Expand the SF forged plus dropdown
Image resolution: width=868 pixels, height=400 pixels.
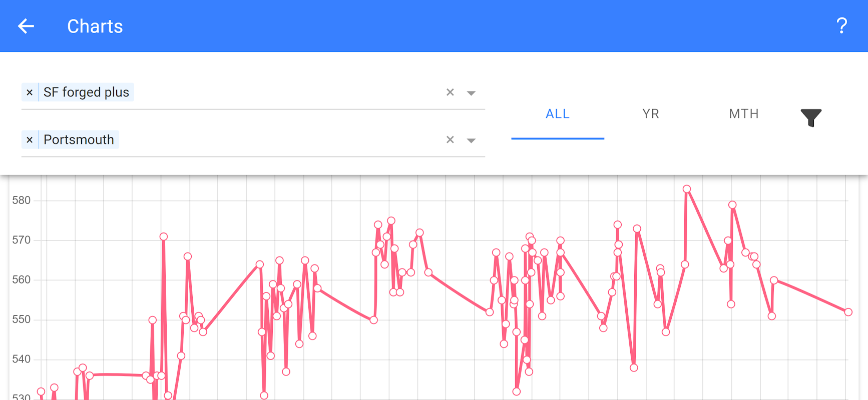(471, 93)
